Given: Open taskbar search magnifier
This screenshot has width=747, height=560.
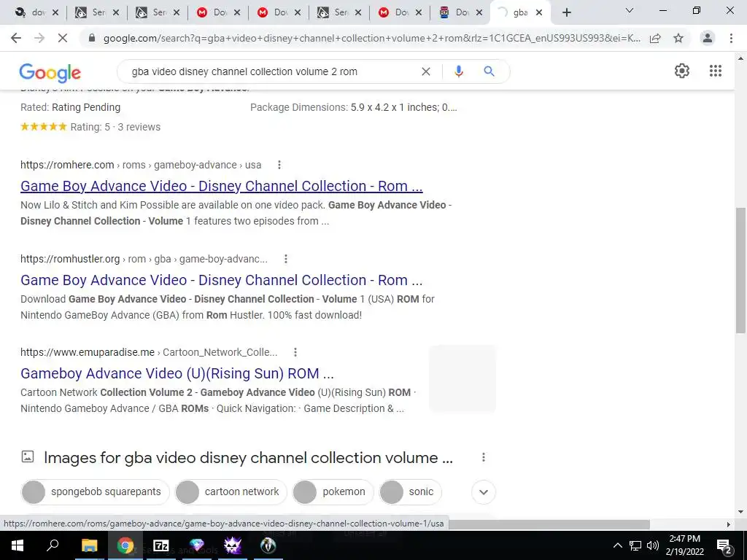Looking at the screenshot, I should point(53,545).
